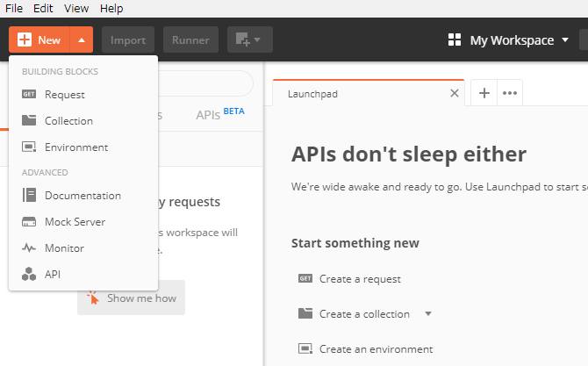Image resolution: width=588 pixels, height=366 pixels.
Task: Click the Create a request link
Action: 360,279
